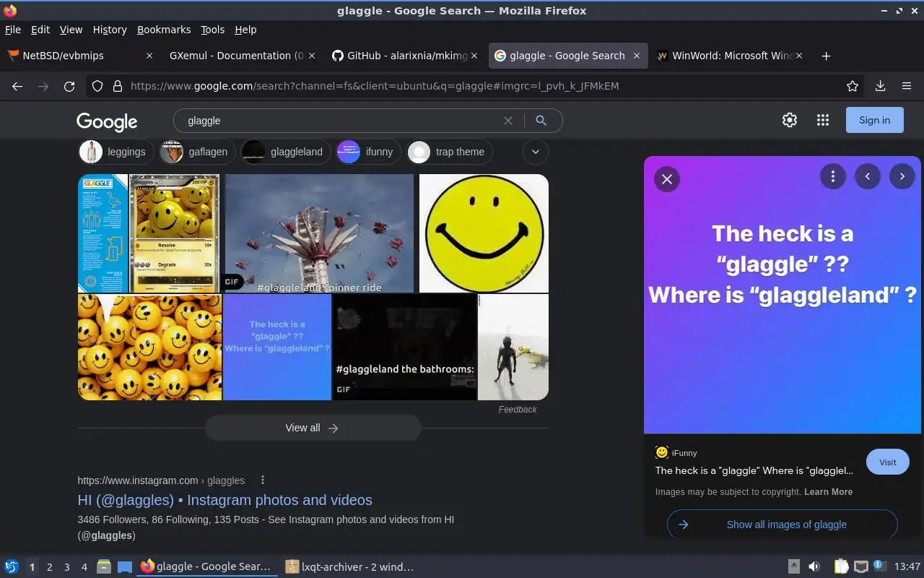The width and height of the screenshot is (924, 578).
Task: Show next image in preview panel
Action: 902,176
